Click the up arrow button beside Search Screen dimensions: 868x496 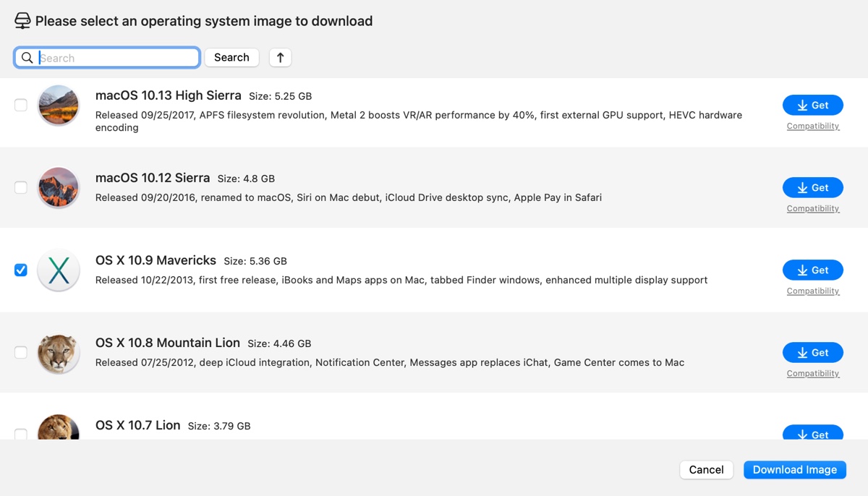tap(281, 58)
